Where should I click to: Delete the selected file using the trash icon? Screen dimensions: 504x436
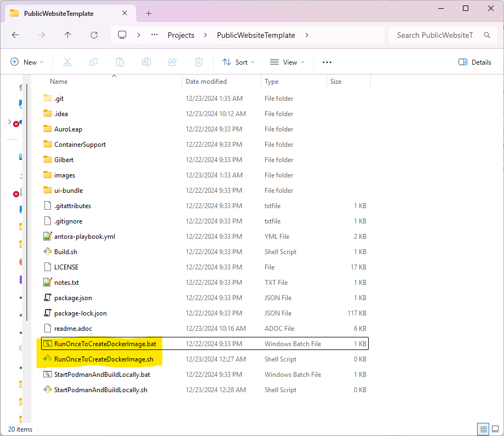[198, 62]
